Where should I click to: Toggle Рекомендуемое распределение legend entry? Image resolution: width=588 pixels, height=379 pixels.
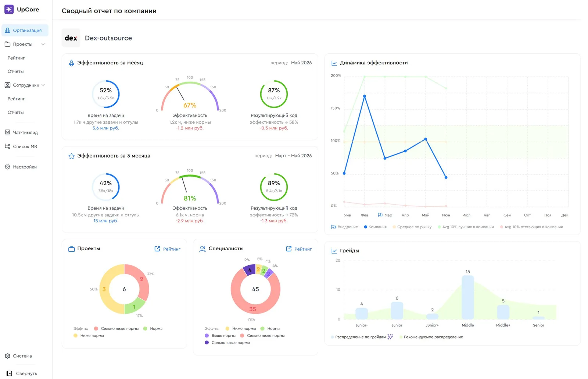pyautogui.click(x=431, y=337)
